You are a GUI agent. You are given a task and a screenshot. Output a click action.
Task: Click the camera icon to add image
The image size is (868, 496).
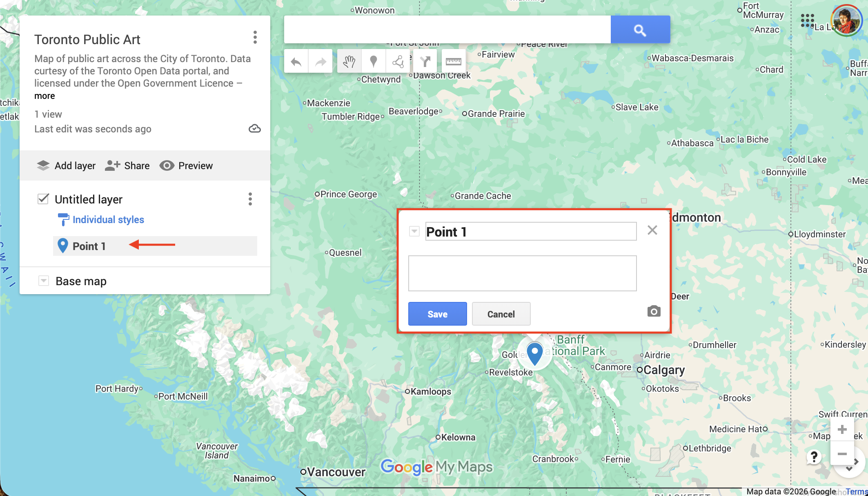pos(654,311)
